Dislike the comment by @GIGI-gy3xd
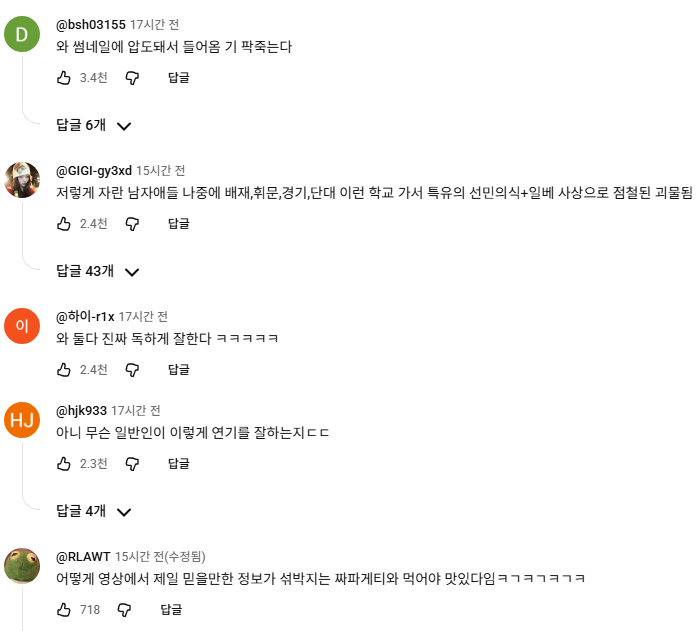 point(132,224)
